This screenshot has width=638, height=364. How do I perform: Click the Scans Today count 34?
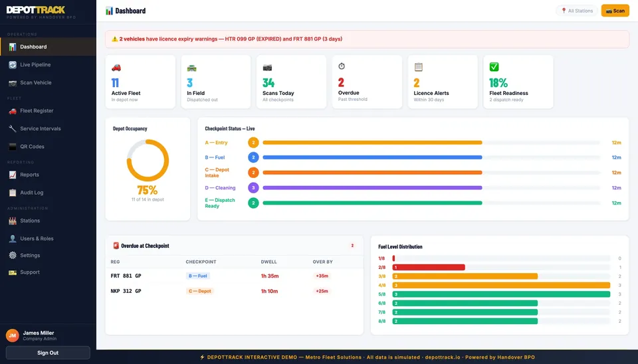[268, 83]
